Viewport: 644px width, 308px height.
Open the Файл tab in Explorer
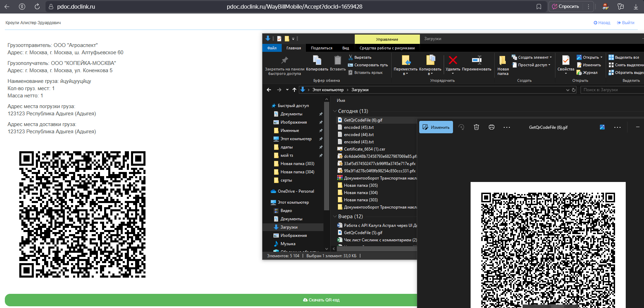(x=272, y=48)
